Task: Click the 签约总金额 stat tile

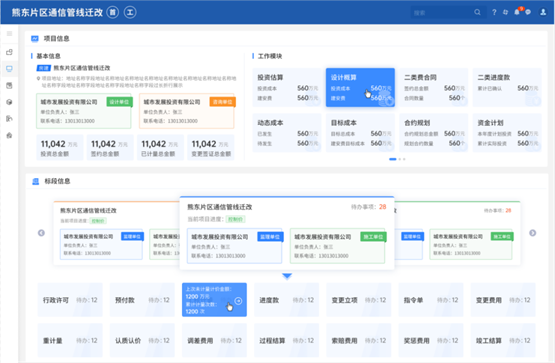Action: pyautogui.click(x=110, y=148)
